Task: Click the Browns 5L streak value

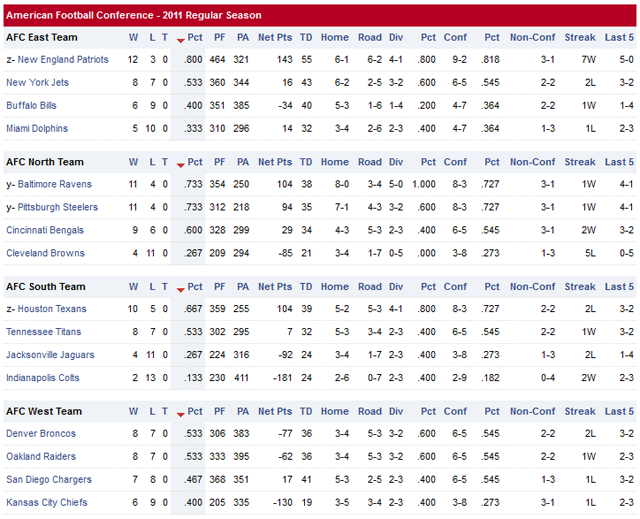Action: pyautogui.click(x=590, y=253)
